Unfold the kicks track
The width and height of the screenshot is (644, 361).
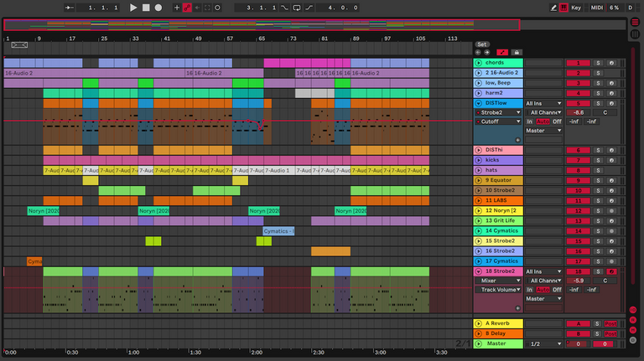(478, 160)
